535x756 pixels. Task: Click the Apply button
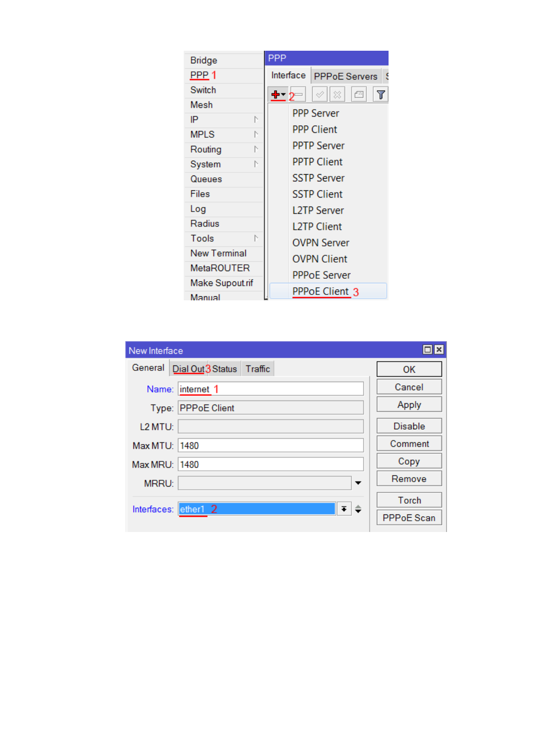coord(409,404)
